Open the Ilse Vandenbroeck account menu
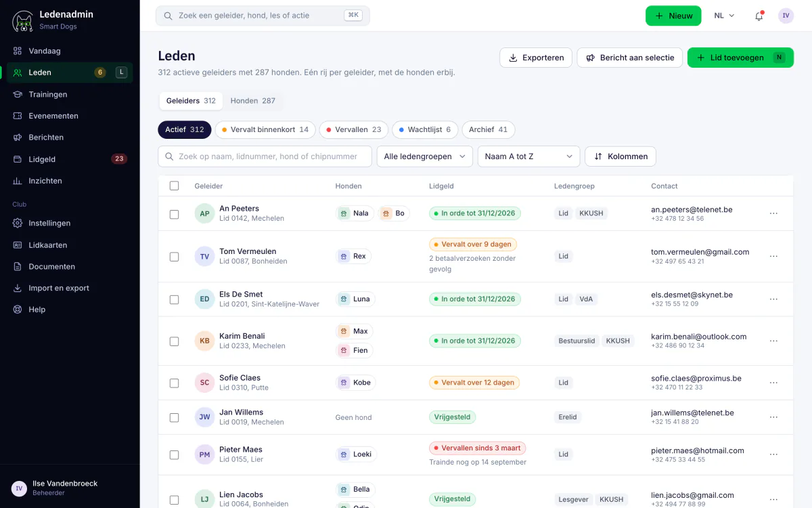This screenshot has height=508, width=812. click(70, 488)
